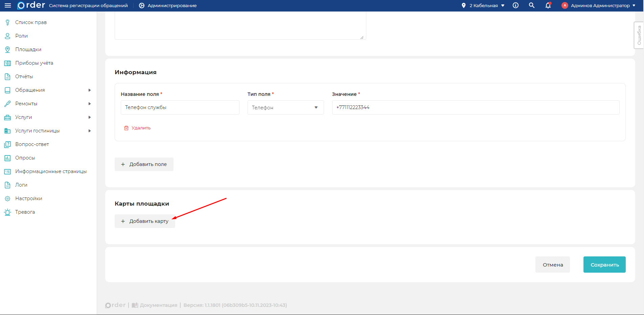Screen dimensions: 644x315
Task: Click the Приборы учёта meter icon
Action: point(7,63)
